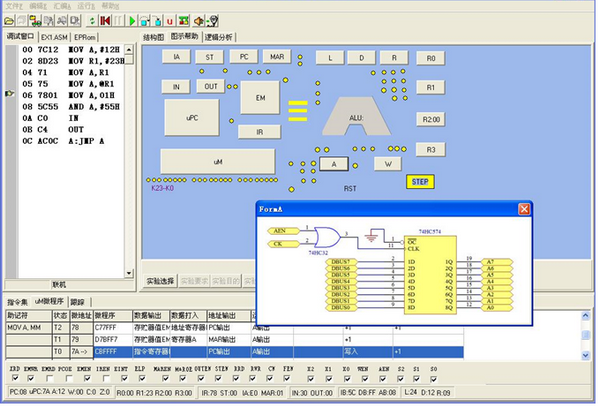
Task: Toggle the EMRD checkbox
Action: pos(50,378)
